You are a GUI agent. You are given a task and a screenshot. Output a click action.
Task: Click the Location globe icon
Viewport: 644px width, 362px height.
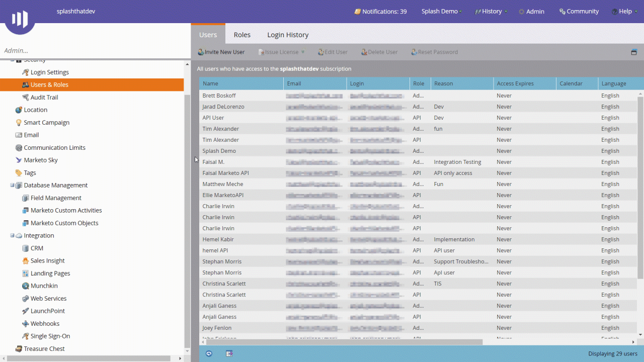coord(19,110)
